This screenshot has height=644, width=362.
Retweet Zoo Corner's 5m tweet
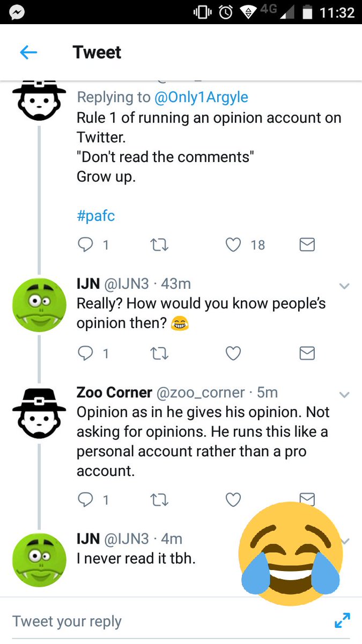pos(159,500)
